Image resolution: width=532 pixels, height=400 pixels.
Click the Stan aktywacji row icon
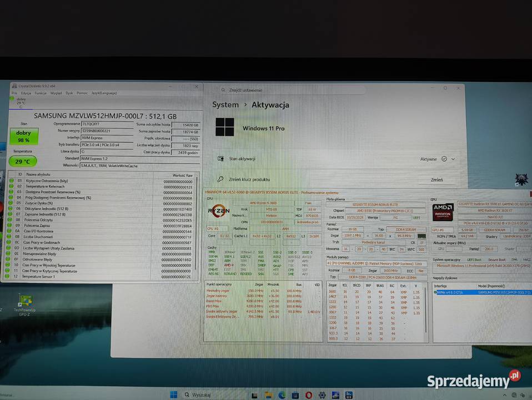[x=220, y=158]
